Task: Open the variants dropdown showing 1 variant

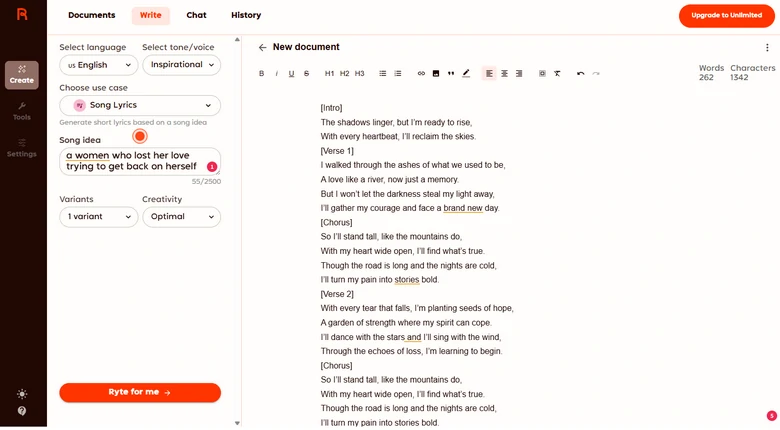Action: coord(98,217)
